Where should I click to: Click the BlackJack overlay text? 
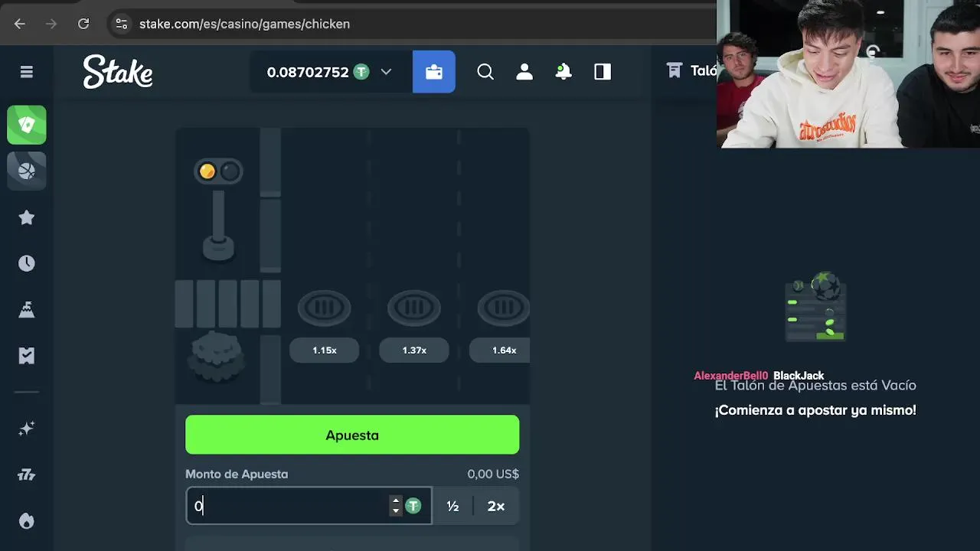pyautogui.click(x=799, y=376)
